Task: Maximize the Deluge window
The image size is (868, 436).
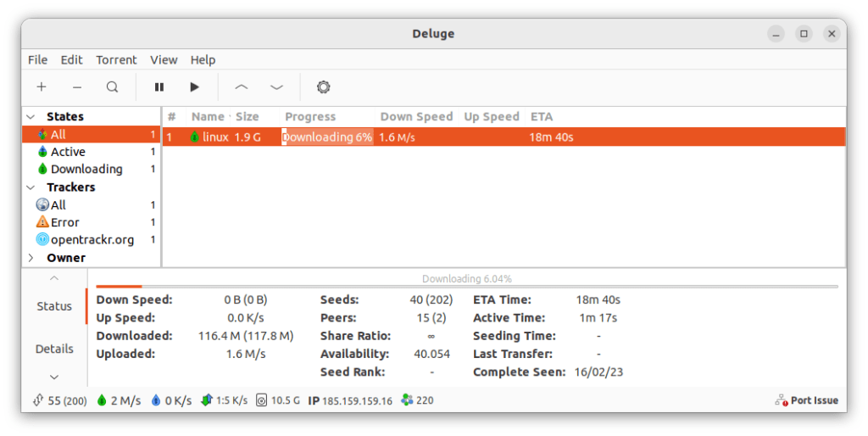Action: (804, 34)
